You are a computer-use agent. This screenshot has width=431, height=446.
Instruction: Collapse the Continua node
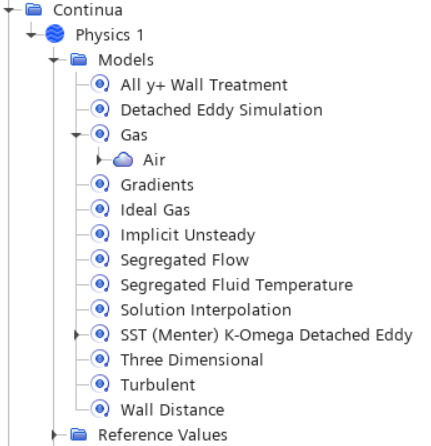[9, 10]
